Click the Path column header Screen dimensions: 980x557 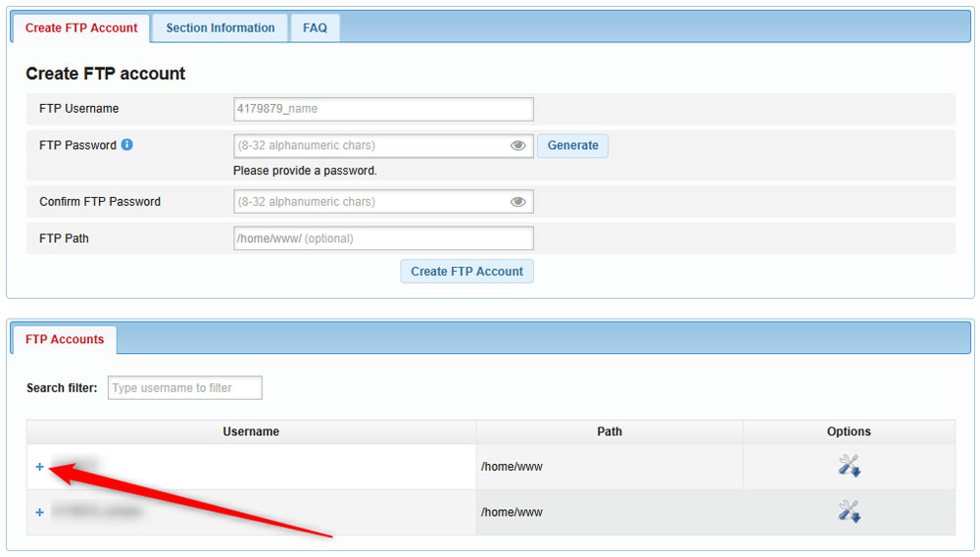pos(610,432)
